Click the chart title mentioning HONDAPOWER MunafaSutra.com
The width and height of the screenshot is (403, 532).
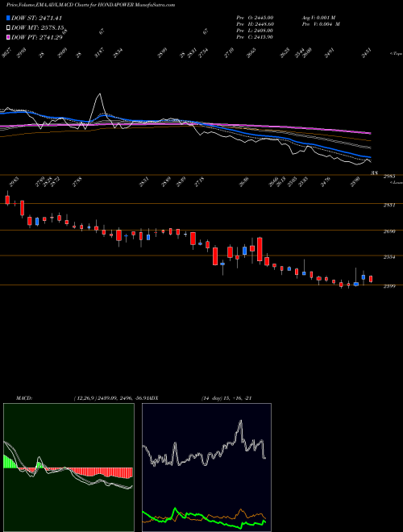[90, 5]
